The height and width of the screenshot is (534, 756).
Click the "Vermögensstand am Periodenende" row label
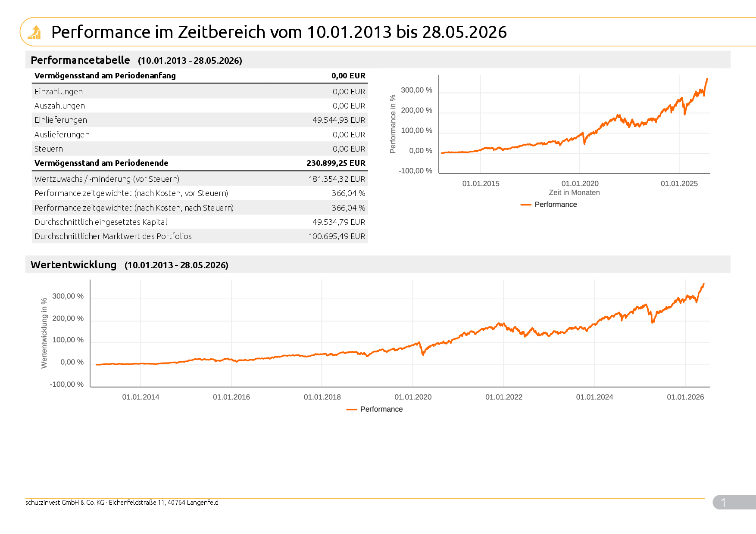pos(101,163)
